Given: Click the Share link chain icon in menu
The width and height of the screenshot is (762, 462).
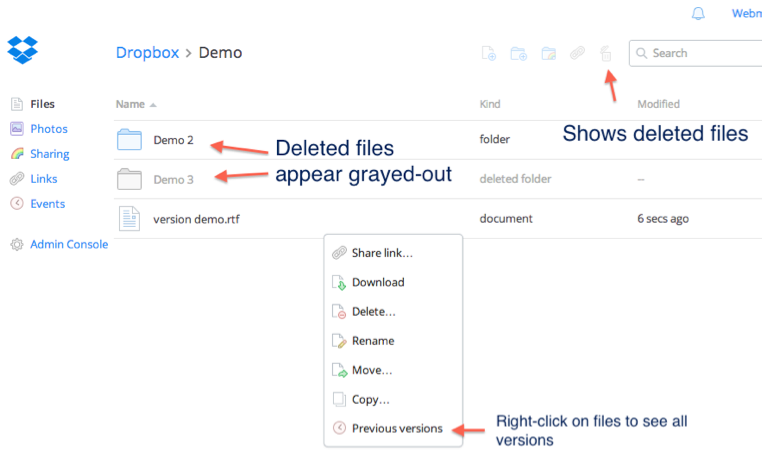Looking at the screenshot, I should point(339,253).
